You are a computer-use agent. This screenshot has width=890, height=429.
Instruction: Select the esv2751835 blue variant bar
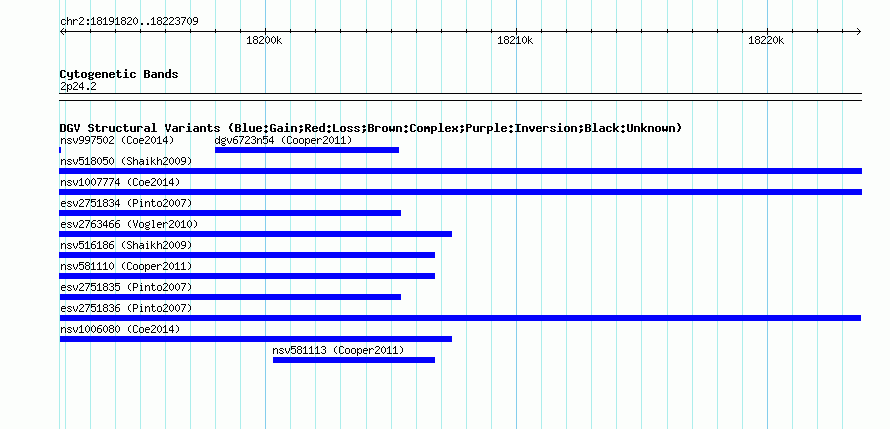[230, 297]
